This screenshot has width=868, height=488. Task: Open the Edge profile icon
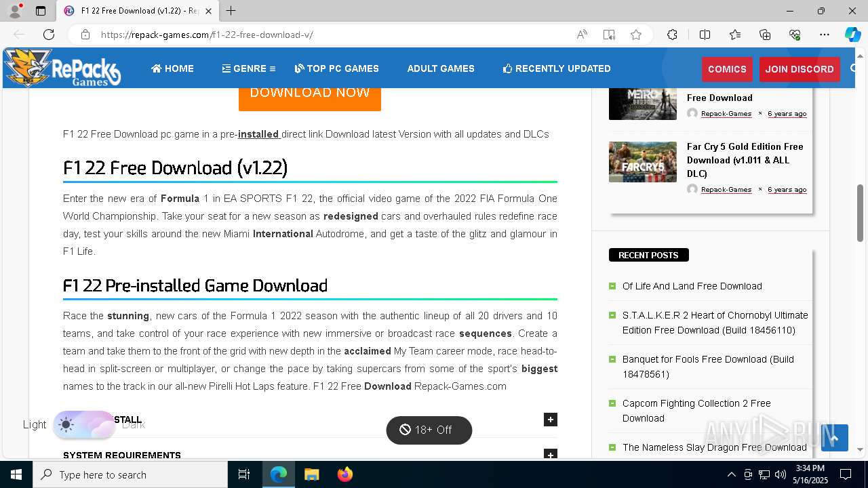(15, 11)
